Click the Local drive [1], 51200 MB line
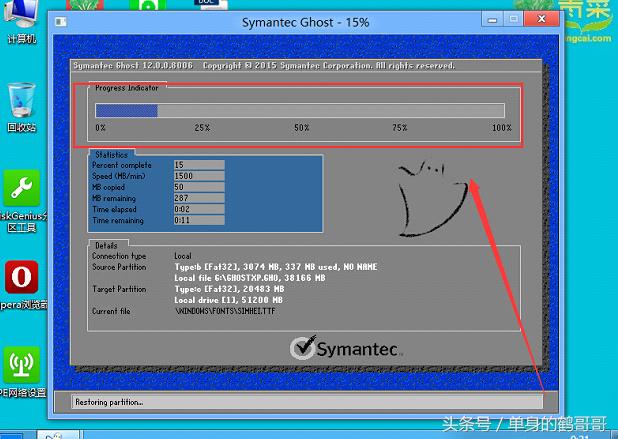This screenshot has width=618, height=439. pyautogui.click(x=229, y=300)
